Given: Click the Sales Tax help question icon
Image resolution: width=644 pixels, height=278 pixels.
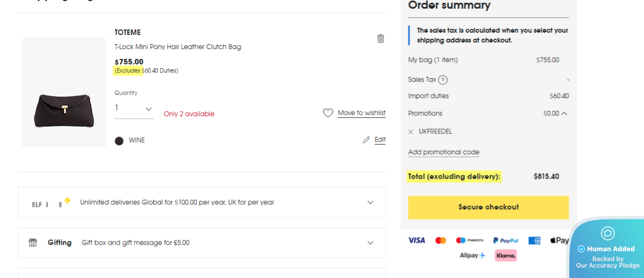Looking at the screenshot, I should [x=443, y=80].
